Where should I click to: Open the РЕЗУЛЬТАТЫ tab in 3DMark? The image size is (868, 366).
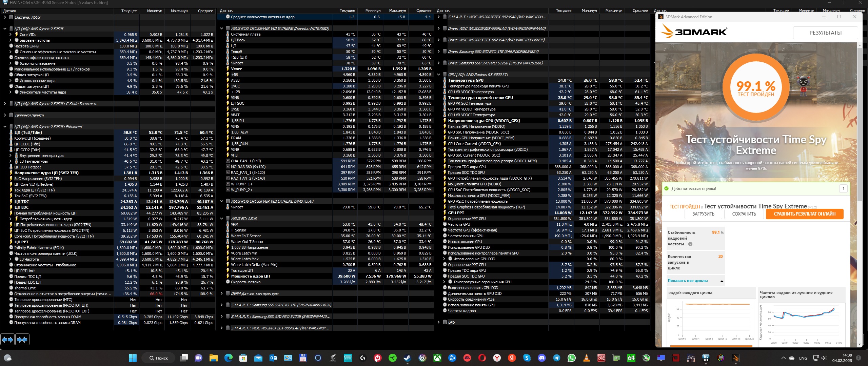click(x=825, y=33)
